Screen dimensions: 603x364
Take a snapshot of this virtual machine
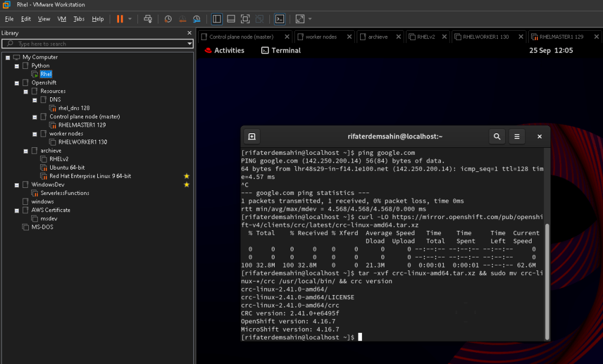tap(168, 19)
